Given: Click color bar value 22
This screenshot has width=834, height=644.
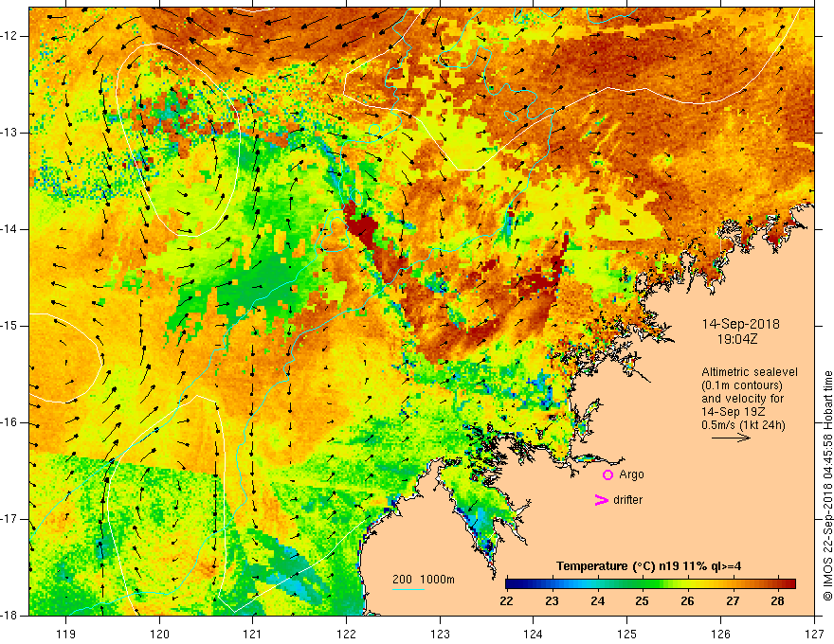Looking at the screenshot, I should point(506,601).
